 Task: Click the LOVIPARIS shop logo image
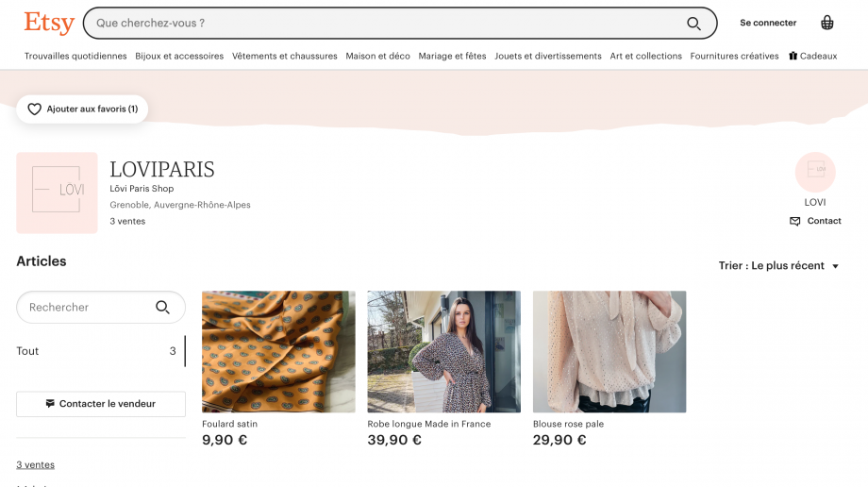57,193
